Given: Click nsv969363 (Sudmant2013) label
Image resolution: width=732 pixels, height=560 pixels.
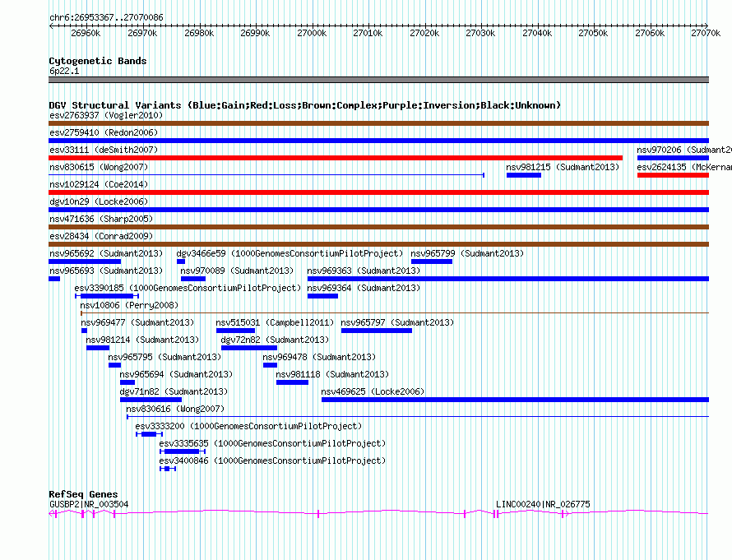Looking at the screenshot, I should pyautogui.click(x=364, y=271).
